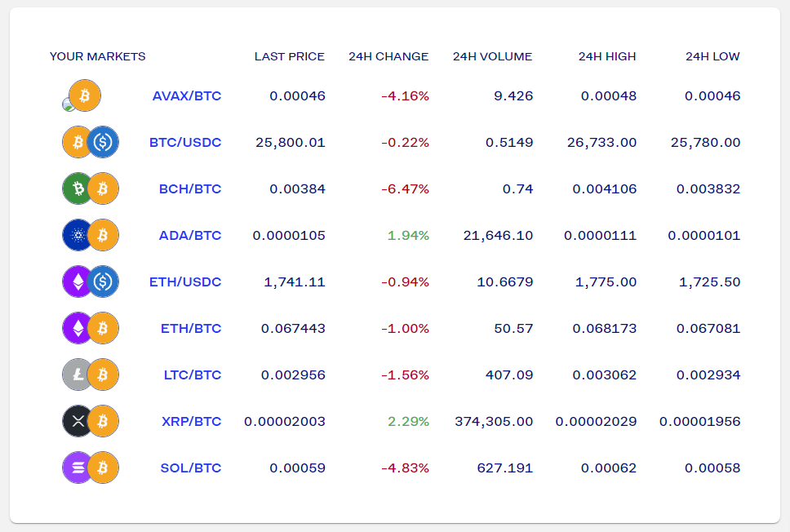Click the Litecoin LTC pair icon
This screenshot has width=790, height=532.
91,375
